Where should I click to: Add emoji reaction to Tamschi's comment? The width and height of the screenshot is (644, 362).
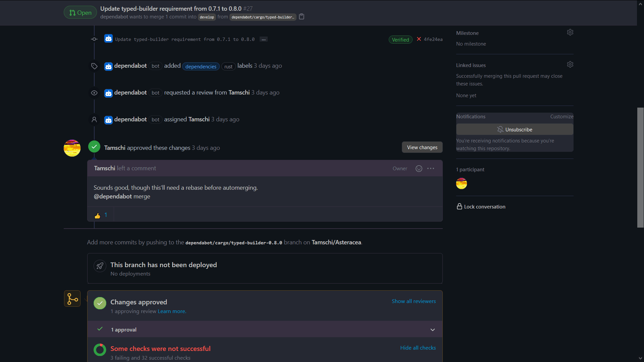[419, 169]
